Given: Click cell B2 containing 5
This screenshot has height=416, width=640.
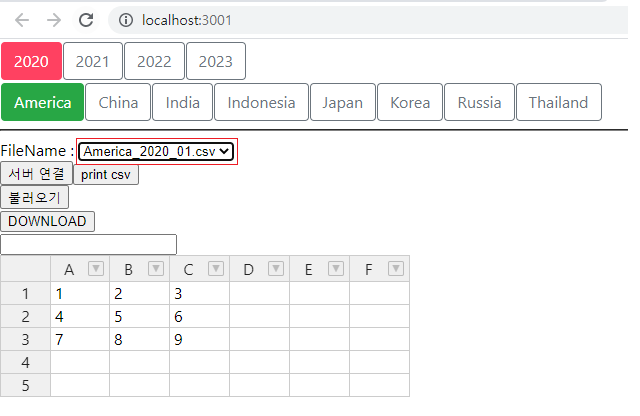Looking at the screenshot, I should pyautogui.click(x=140, y=316).
